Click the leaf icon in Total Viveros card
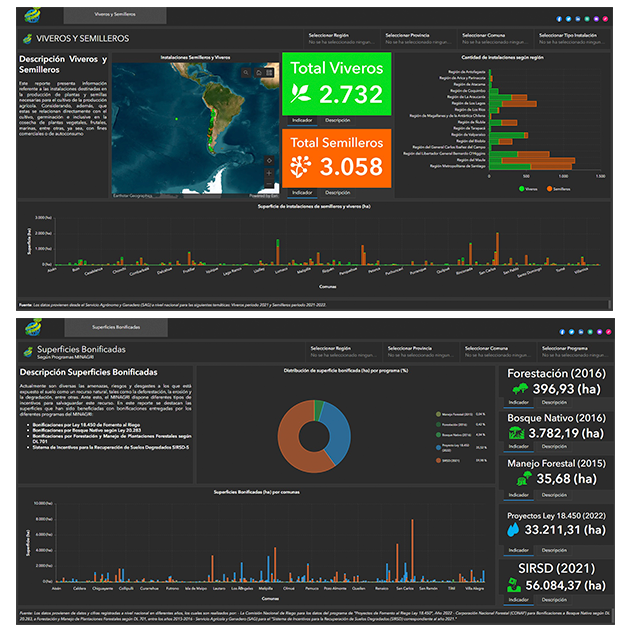This screenshot has height=630, width=630. click(x=299, y=95)
